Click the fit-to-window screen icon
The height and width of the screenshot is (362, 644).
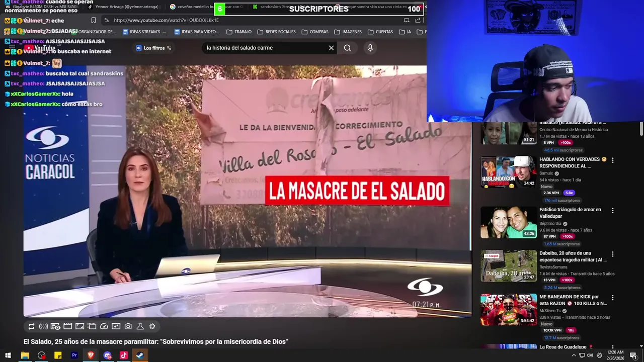(x=79, y=326)
